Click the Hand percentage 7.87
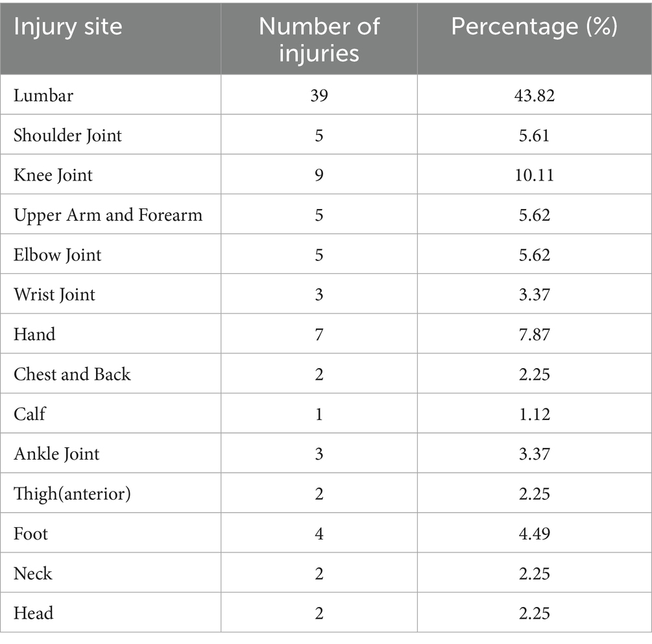The height and width of the screenshot is (644, 652). (x=534, y=334)
